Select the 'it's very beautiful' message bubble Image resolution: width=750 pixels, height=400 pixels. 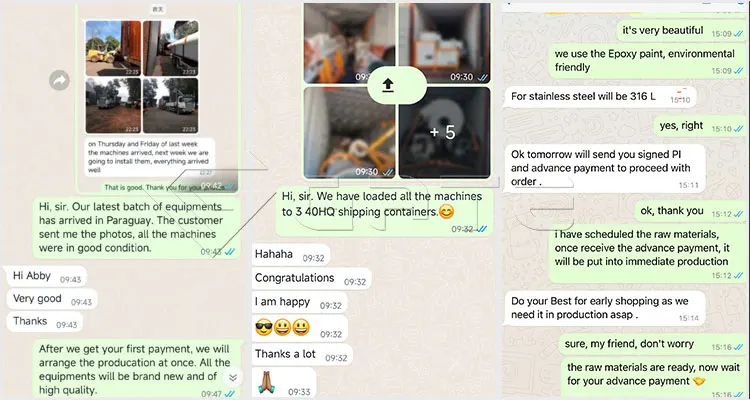coord(681,31)
